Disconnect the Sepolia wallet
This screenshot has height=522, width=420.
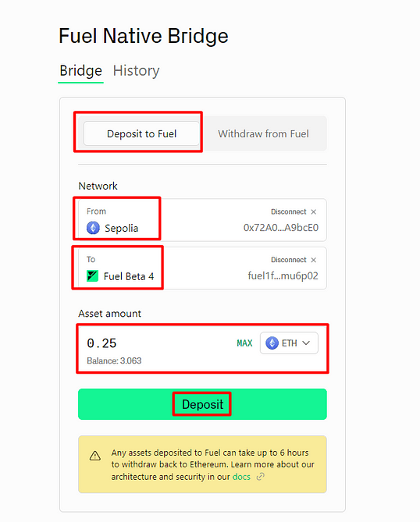(x=288, y=211)
